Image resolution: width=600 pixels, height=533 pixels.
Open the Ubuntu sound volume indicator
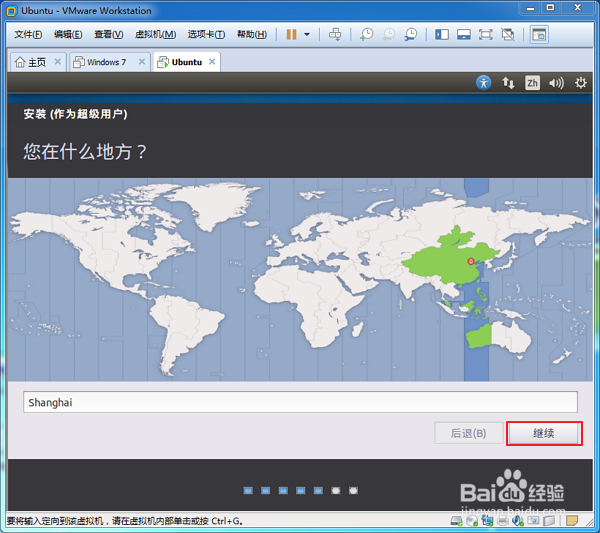[556, 83]
